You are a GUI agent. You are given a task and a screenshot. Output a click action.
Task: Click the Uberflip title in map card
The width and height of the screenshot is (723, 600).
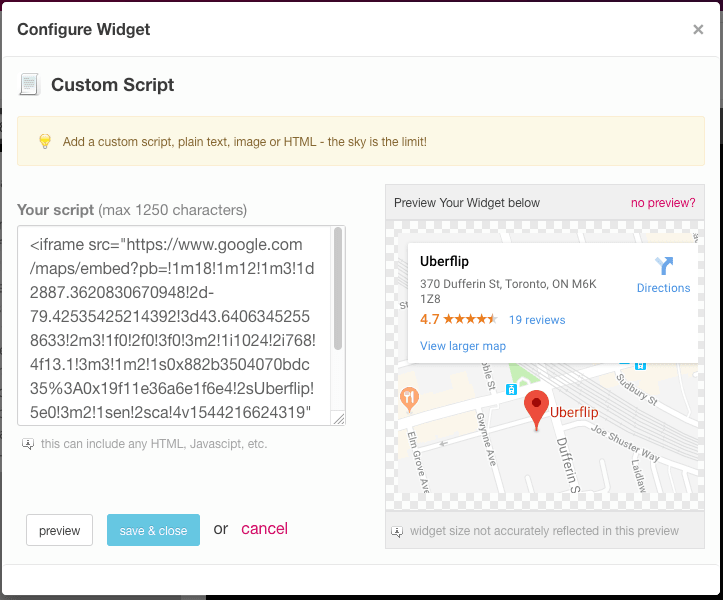(x=444, y=261)
